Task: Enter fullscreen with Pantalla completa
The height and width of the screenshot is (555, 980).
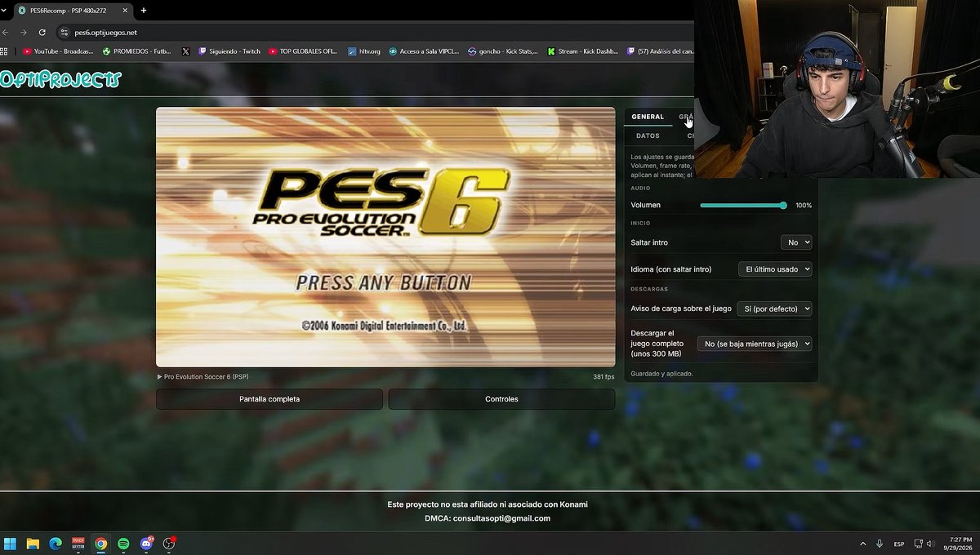Action: coord(269,399)
